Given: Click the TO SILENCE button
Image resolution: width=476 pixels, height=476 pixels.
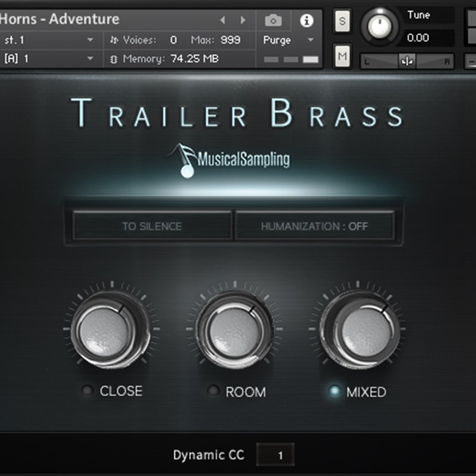Looking at the screenshot, I should point(152,226).
